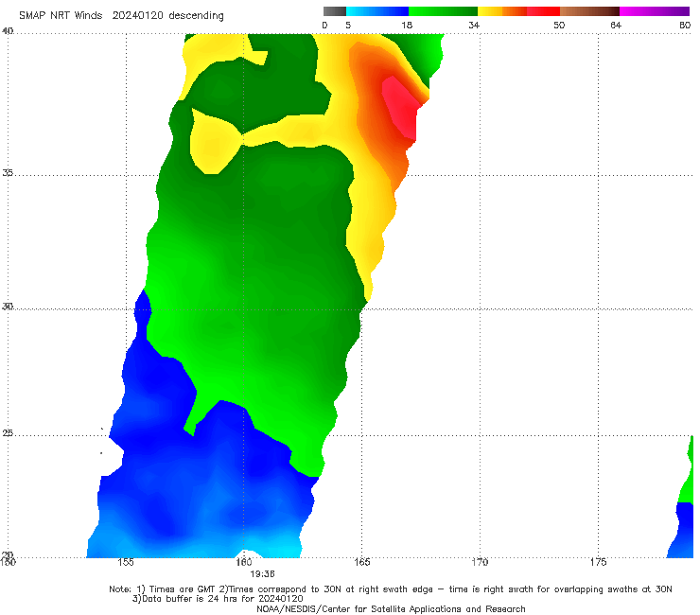Click the blue 5–18 segment of the color bar
The height and width of the screenshot is (615, 700).
pos(377,11)
